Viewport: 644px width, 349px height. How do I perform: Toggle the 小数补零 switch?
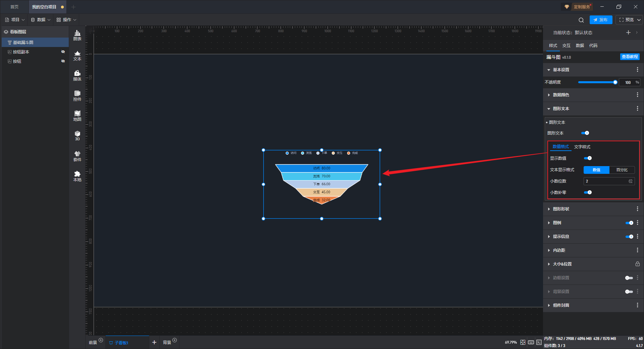coord(588,193)
